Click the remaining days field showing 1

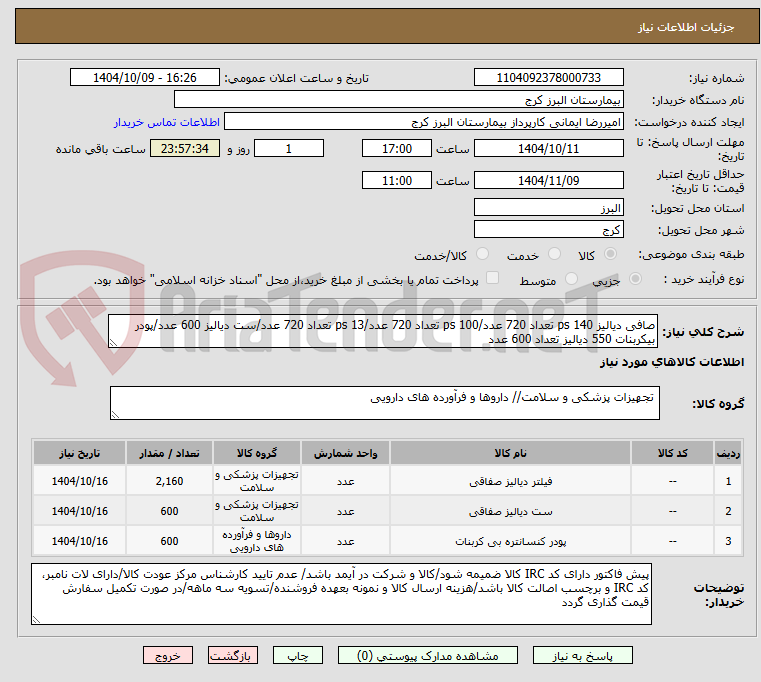click(x=289, y=148)
